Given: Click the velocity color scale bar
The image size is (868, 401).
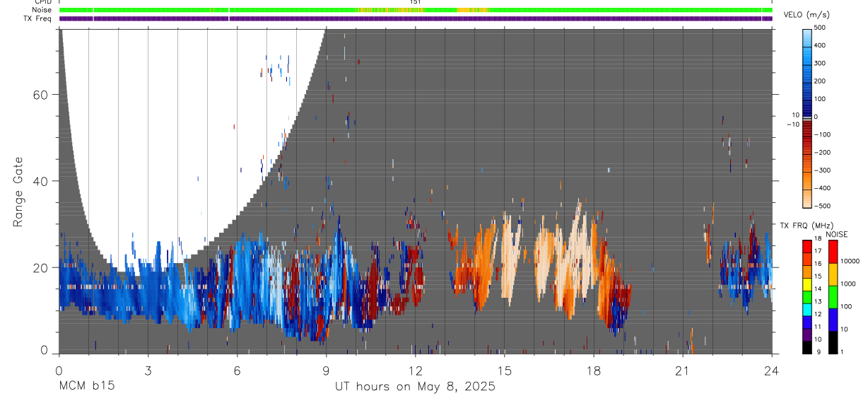Looking at the screenshot, I should coord(808,117).
